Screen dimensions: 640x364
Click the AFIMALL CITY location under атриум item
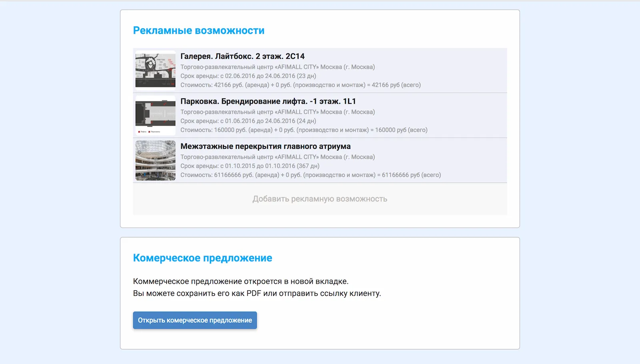point(278,157)
